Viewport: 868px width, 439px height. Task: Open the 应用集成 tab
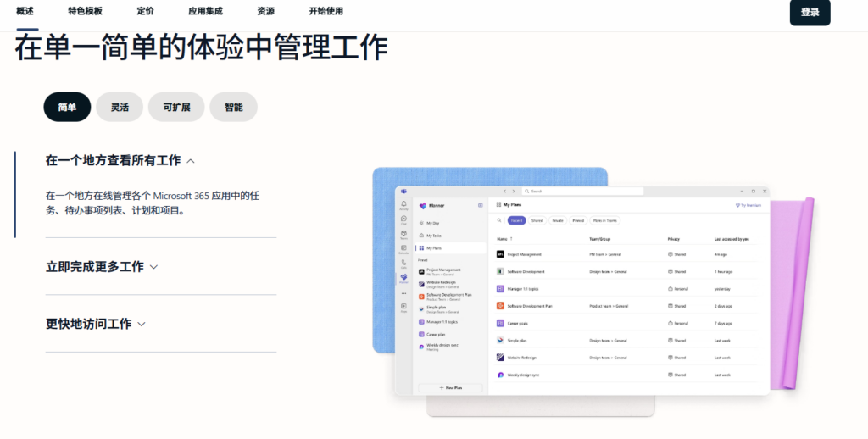[205, 11]
